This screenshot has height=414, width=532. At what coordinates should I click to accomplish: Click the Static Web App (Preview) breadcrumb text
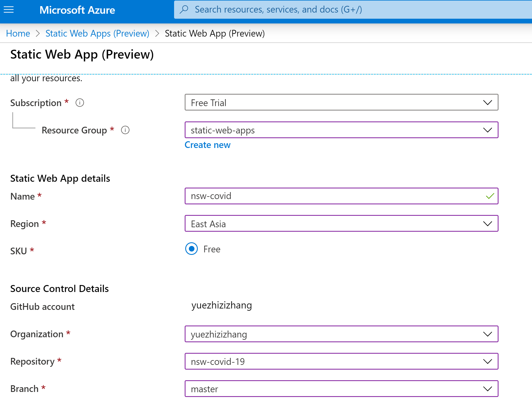tap(215, 33)
